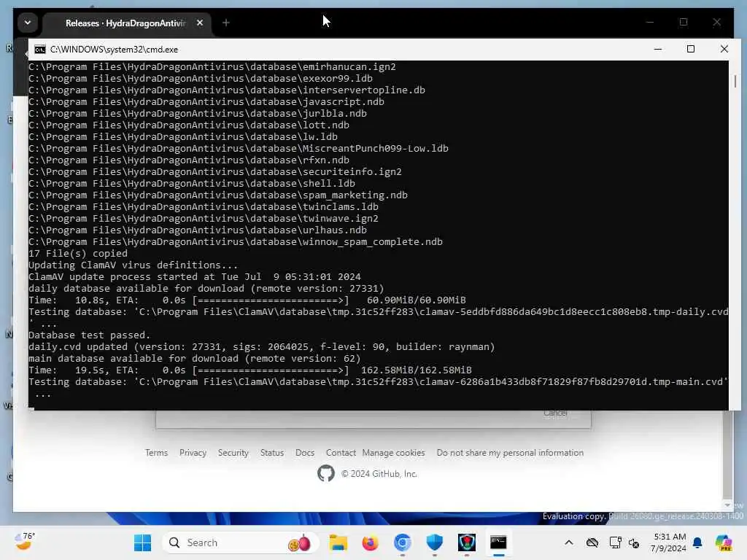This screenshot has width=747, height=560.
Task: Click the cmd window vertical scrollbar thumb
Action: (735, 81)
